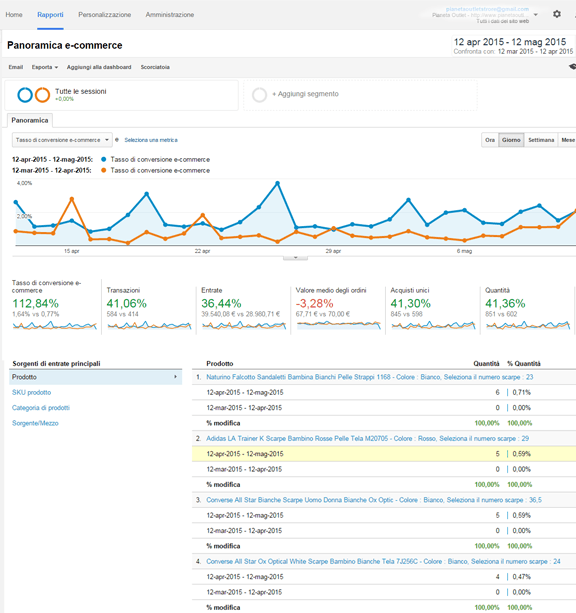Select the Giorno granularity button
Screen dimensions: 576x613
511,140
